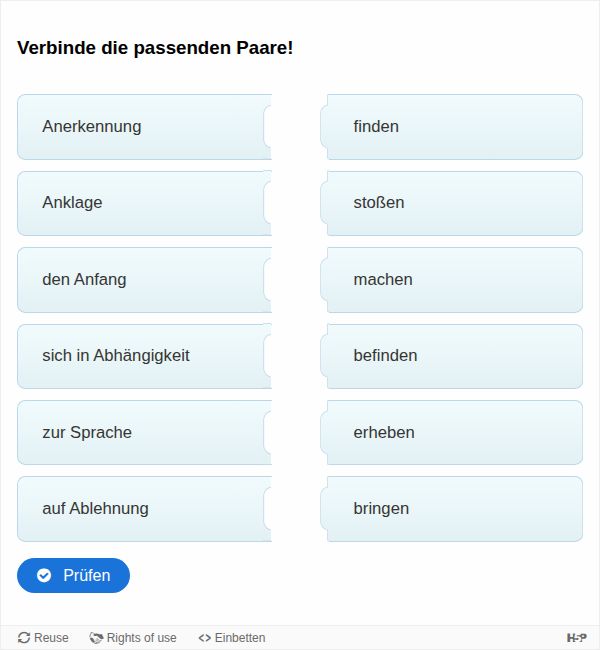The image size is (600, 650).
Task: Click the H5P logo icon
Action: [x=576, y=638]
